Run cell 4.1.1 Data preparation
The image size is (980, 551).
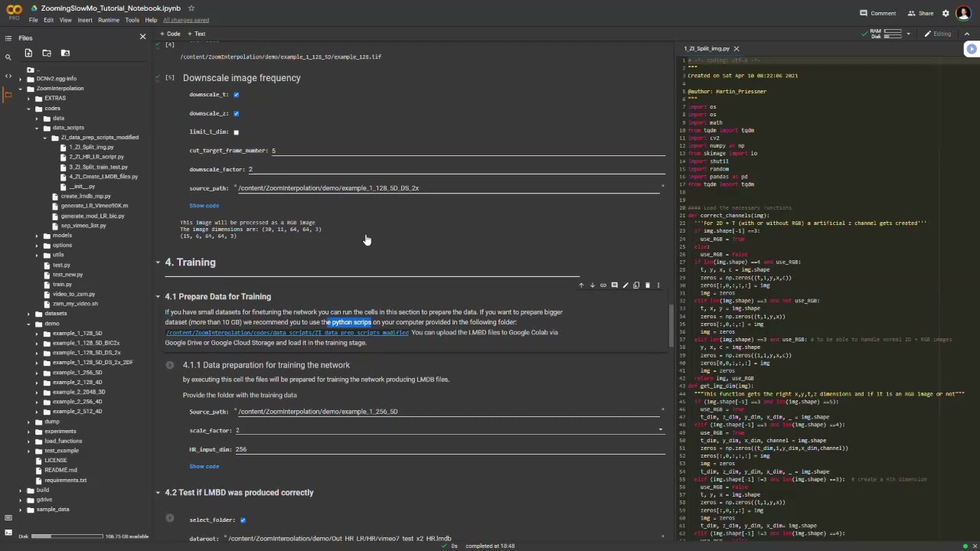point(170,365)
